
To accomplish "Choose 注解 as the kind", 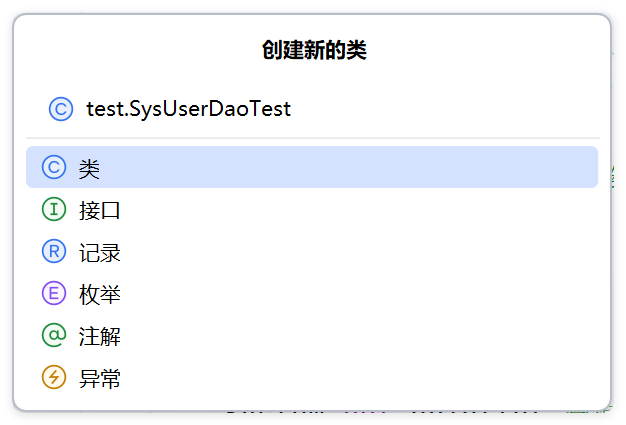I will coord(312,335).
